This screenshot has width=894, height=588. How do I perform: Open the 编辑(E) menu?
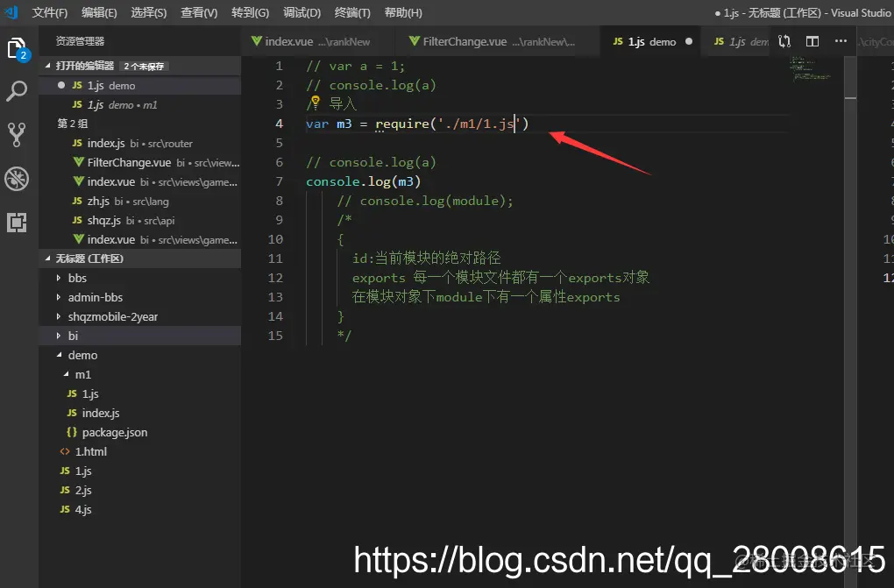point(99,12)
